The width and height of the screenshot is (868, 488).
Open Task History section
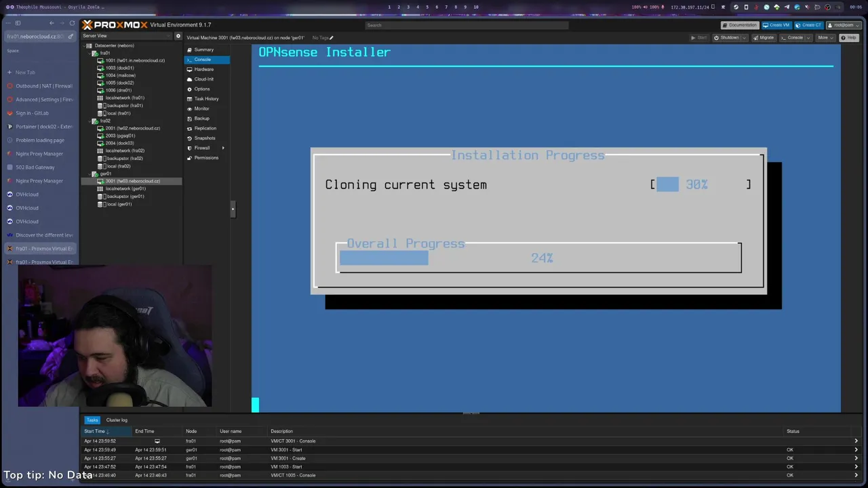point(206,99)
